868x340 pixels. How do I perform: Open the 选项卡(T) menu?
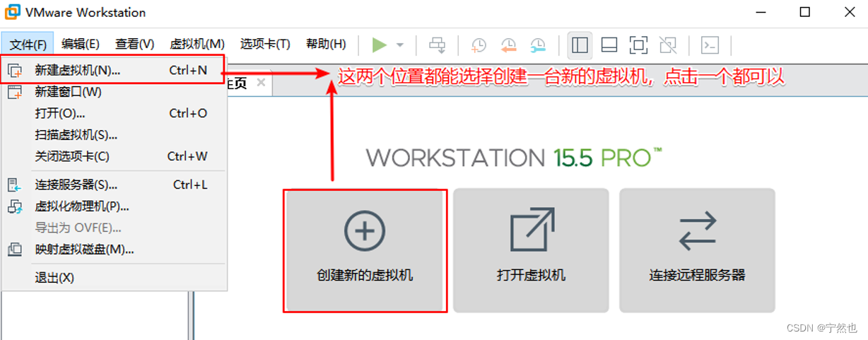pyautogui.click(x=265, y=45)
